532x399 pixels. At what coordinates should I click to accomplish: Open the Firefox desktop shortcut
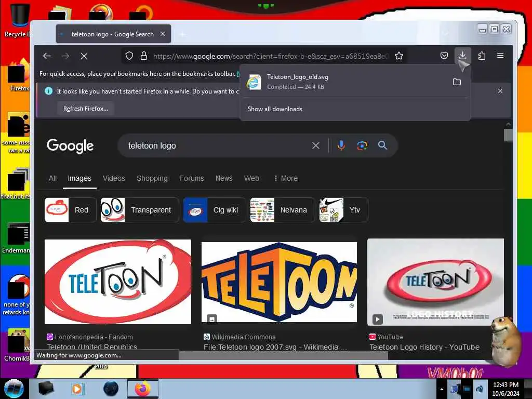[19, 75]
